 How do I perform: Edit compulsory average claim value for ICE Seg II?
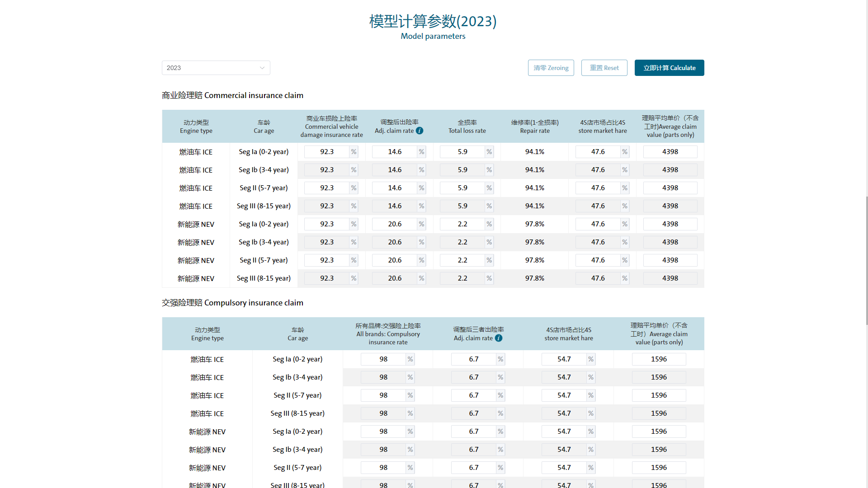(659, 395)
